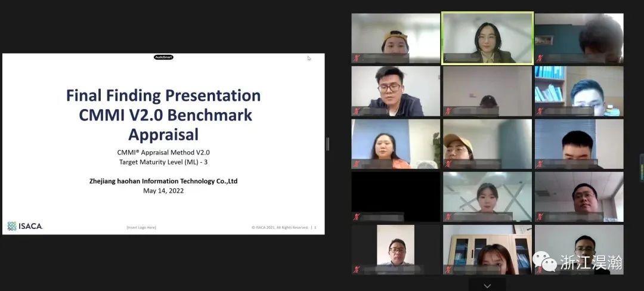Click the AudioSmart pill above the slide
The image size is (644, 291).
163,57
